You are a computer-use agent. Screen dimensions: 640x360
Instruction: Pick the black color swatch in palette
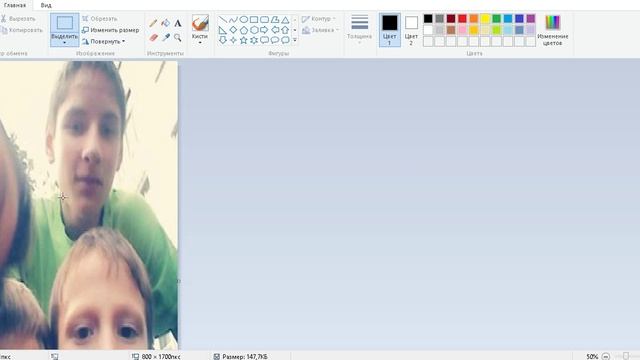[x=428, y=18]
